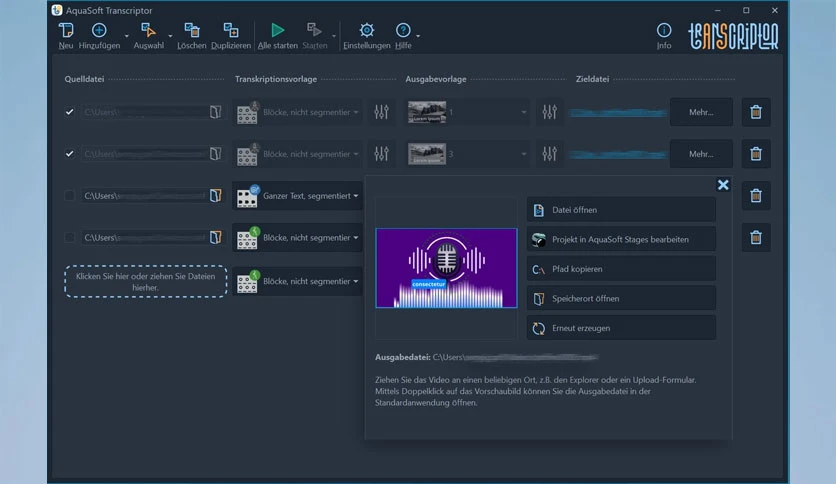Click the Auswahl toolbar icon
Viewport: 836px width, 484px height.
point(148,30)
